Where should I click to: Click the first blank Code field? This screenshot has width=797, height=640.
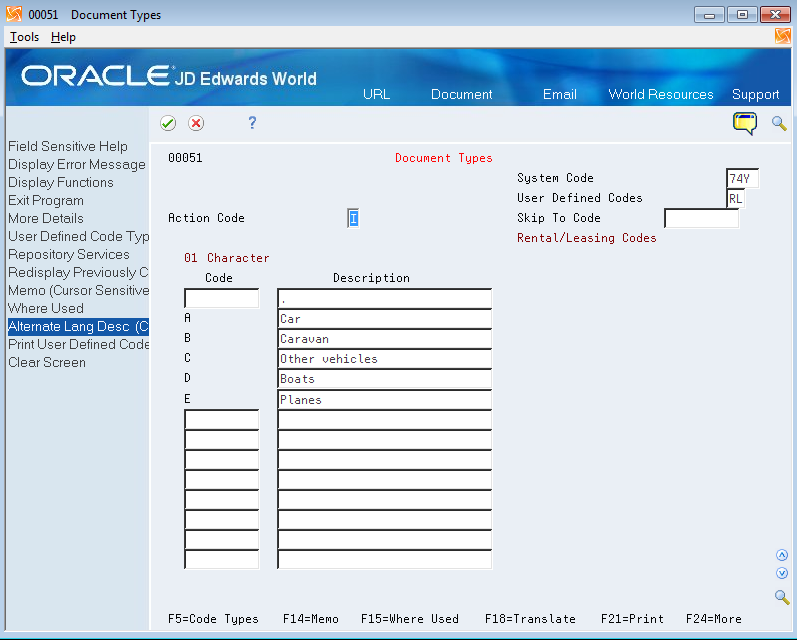222,298
